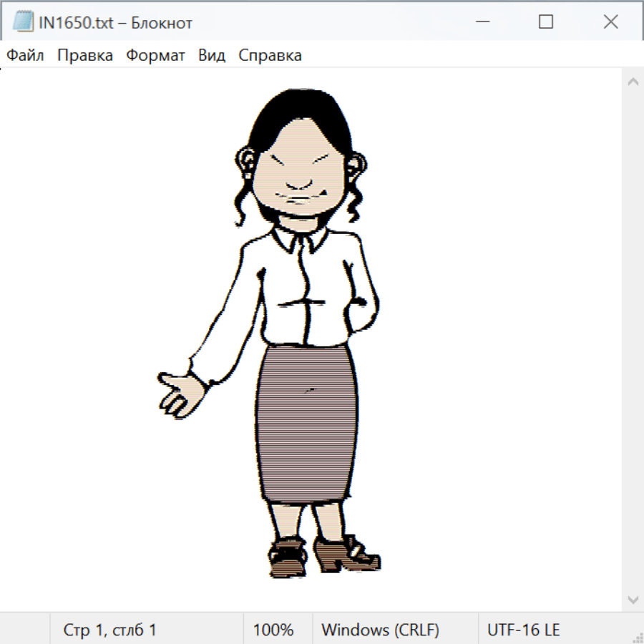
Task: Click the scrollbar up arrow
Action: pyautogui.click(x=633, y=82)
